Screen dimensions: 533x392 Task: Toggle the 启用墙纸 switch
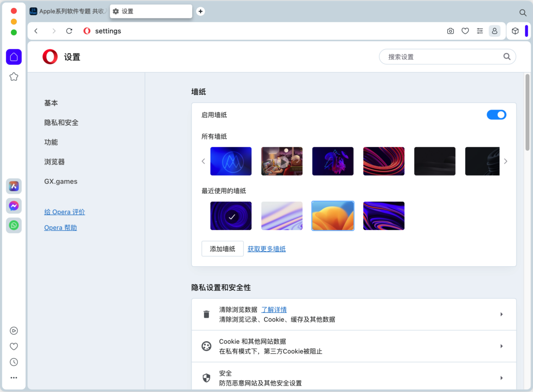(x=496, y=115)
